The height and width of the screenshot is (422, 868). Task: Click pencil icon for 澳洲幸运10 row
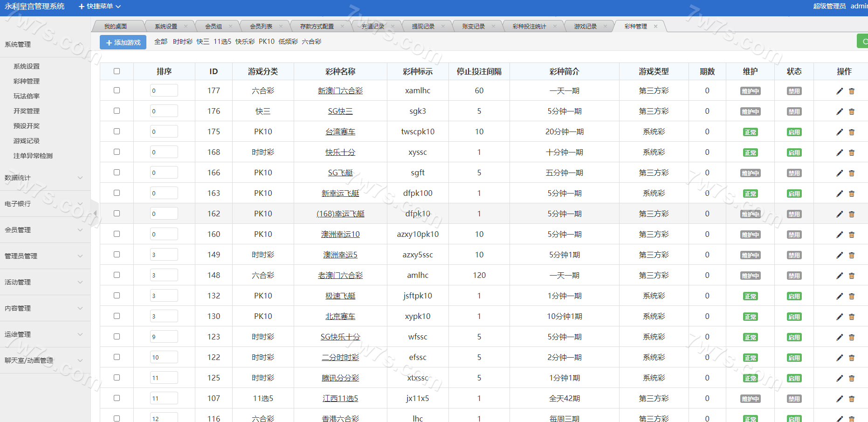coord(840,235)
